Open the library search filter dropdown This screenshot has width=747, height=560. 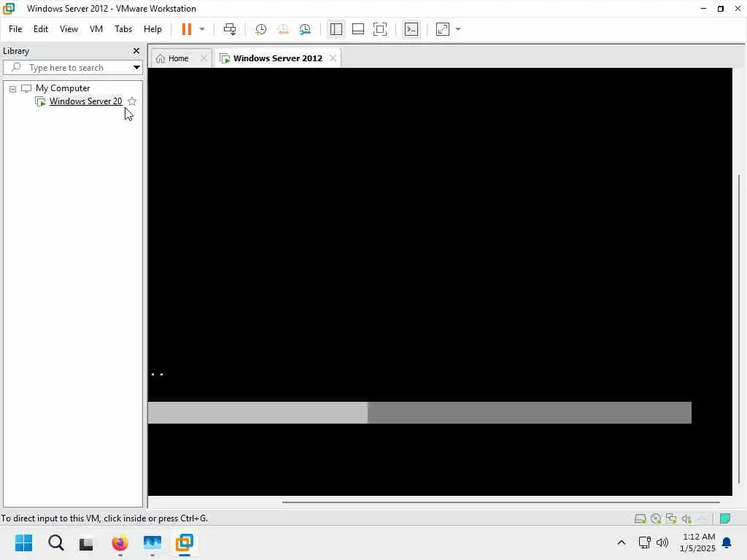pyautogui.click(x=136, y=68)
